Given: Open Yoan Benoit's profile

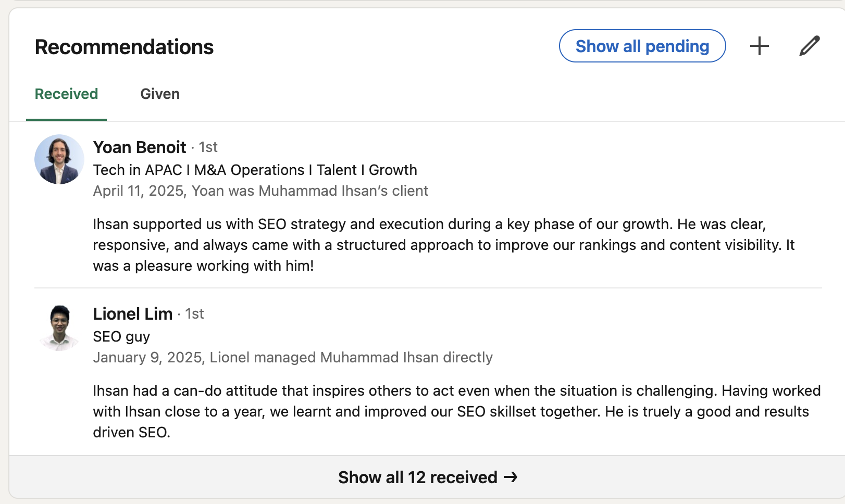Looking at the screenshot, I should point(139,147).
